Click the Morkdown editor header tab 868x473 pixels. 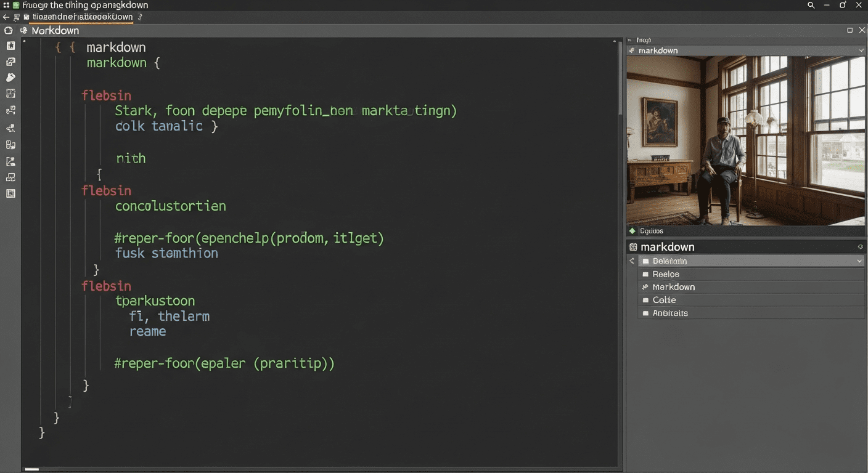pyautogui.click(x=55, y=30)
